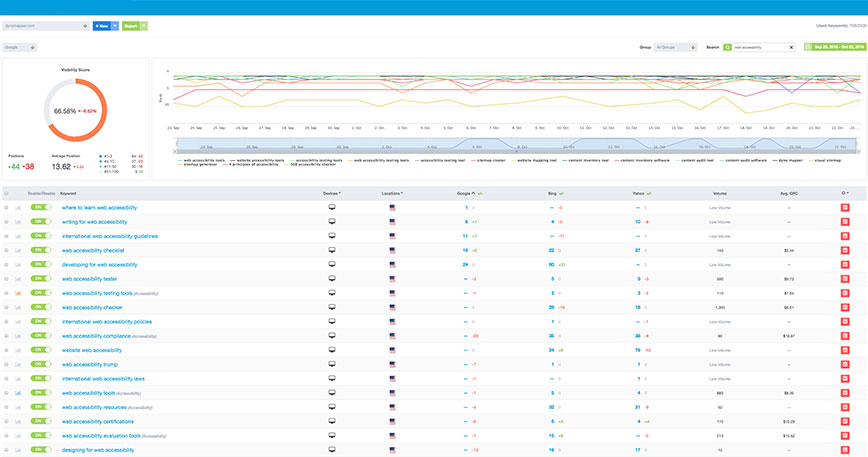Toggle off 'where to learn web accessibility' keyword

[x=41, y=207]
